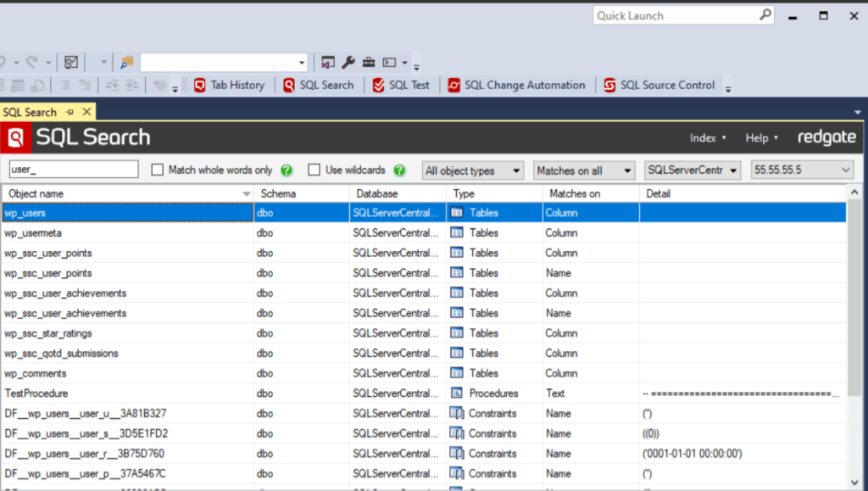Image resolution: width=868 pixels, height=491 pixels.
Task: Open SQL Test from the toolbar
Action: pyautogui.click(x=401, y=85)
